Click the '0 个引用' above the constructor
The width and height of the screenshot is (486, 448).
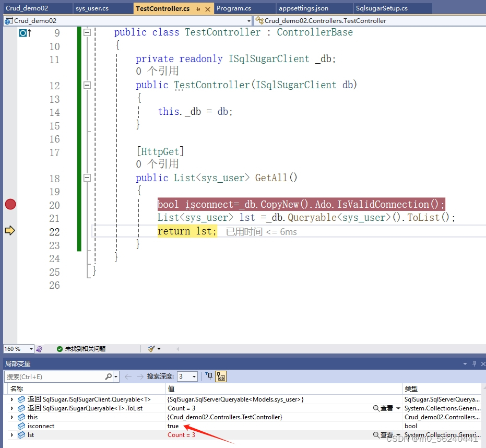[x=158, y=71]
